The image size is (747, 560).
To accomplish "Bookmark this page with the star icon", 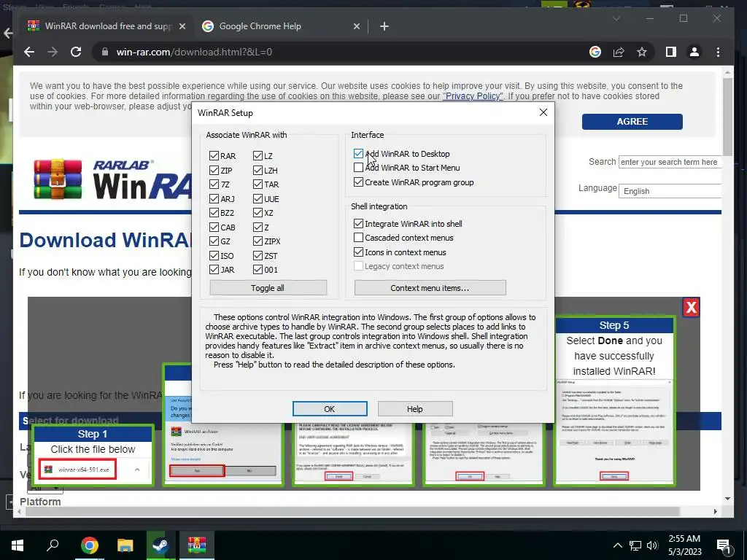I will point(642,52).
